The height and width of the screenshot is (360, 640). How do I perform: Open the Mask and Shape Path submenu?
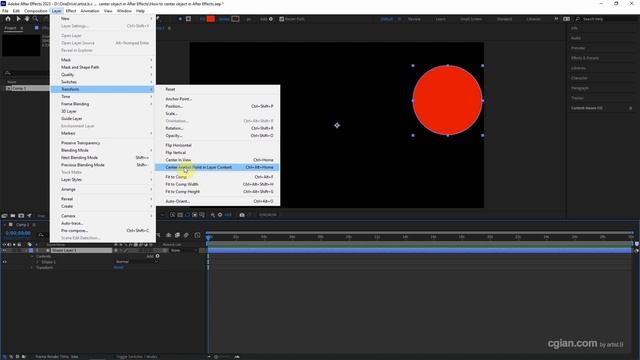pyautogui.click(x=103, y=67)
